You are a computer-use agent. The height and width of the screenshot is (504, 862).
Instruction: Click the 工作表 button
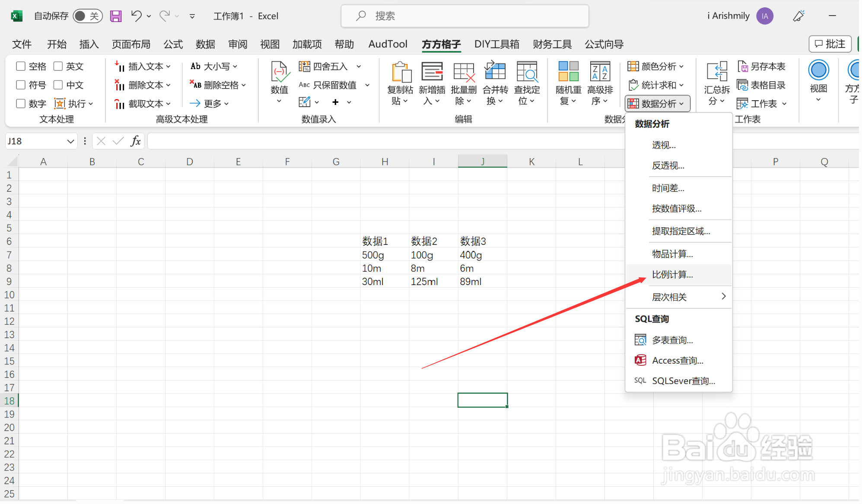click(761, 104)
